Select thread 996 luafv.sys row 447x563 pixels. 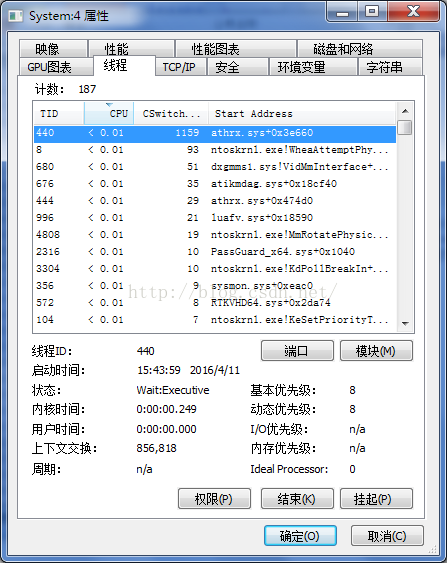click(x=215, y=218)
